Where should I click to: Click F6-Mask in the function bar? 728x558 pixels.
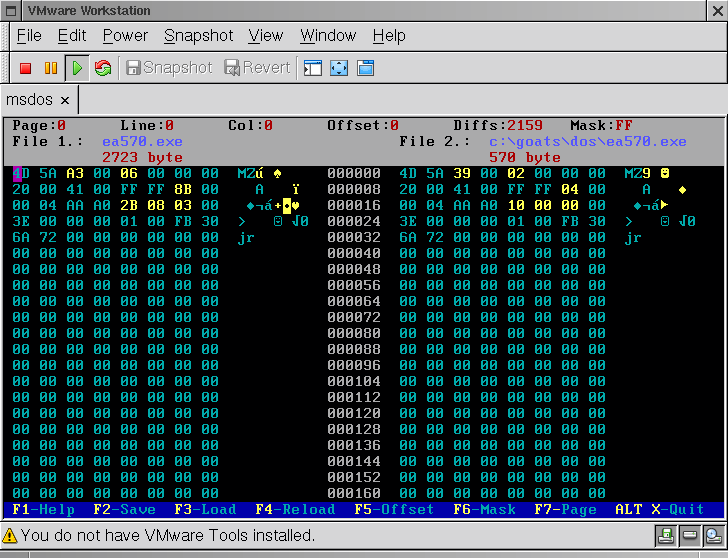click(x=485, y=510)
